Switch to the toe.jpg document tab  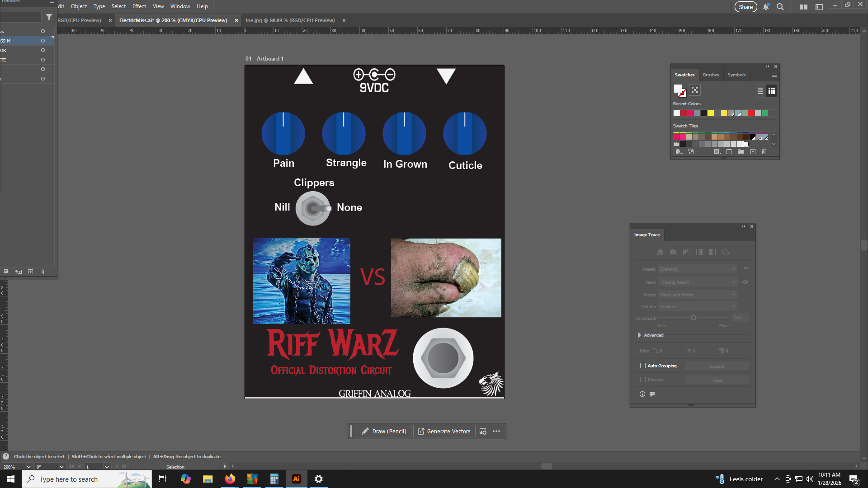coord(290,20)
